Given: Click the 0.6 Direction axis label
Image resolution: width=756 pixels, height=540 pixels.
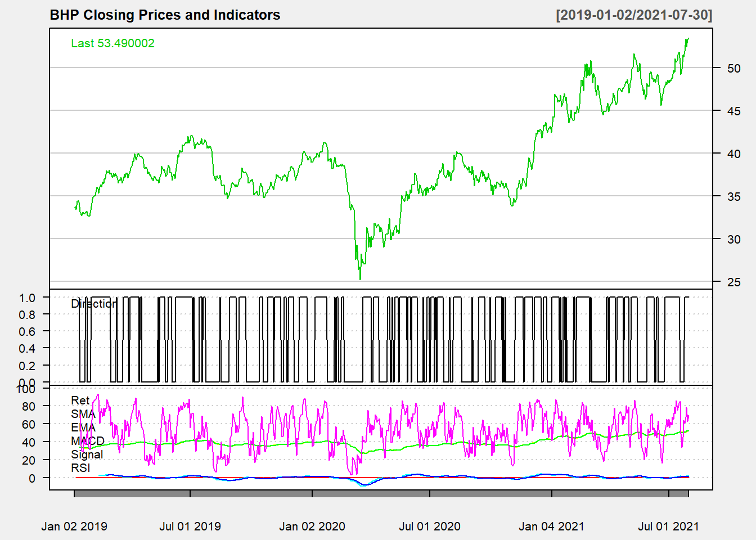Looking at the screenshot, I should [x=27, y=331].
